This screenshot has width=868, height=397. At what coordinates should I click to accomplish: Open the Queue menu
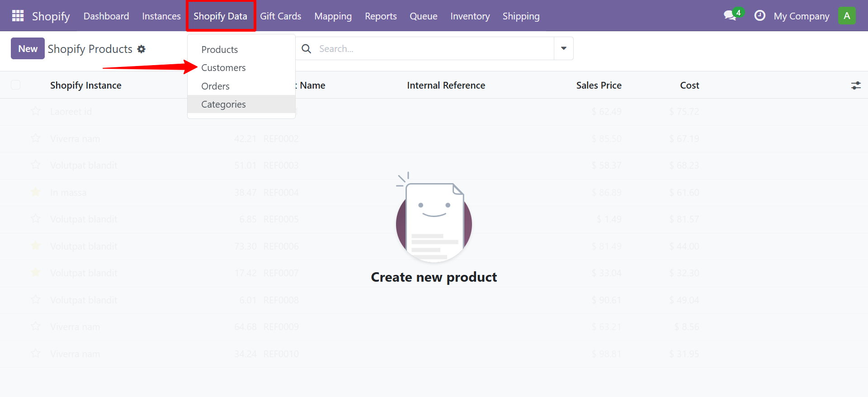424,16
